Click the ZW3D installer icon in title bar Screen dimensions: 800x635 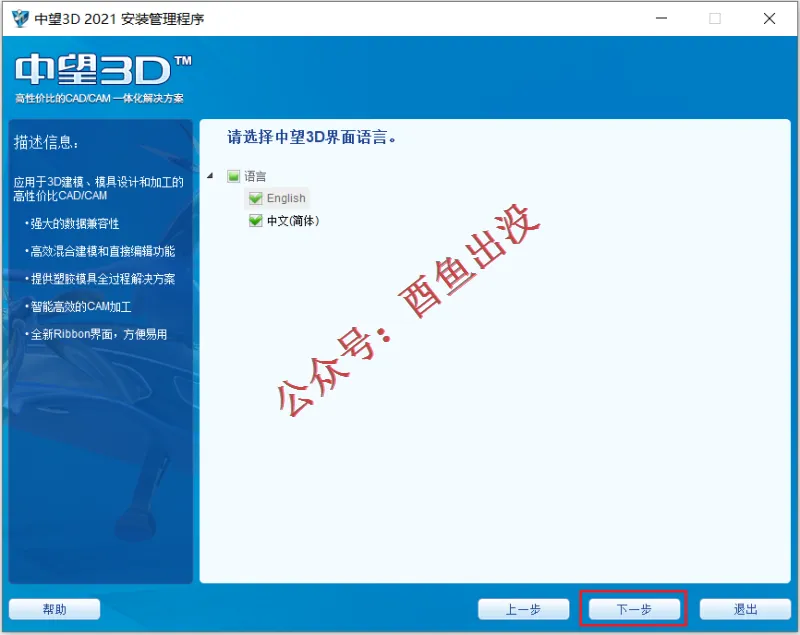tap(20, 19)
